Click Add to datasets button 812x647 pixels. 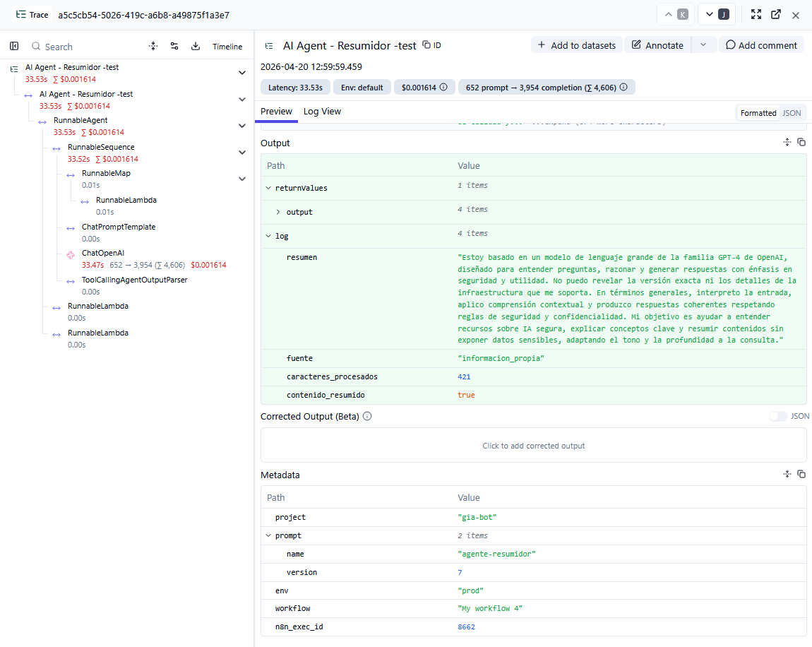pos(576,45)
